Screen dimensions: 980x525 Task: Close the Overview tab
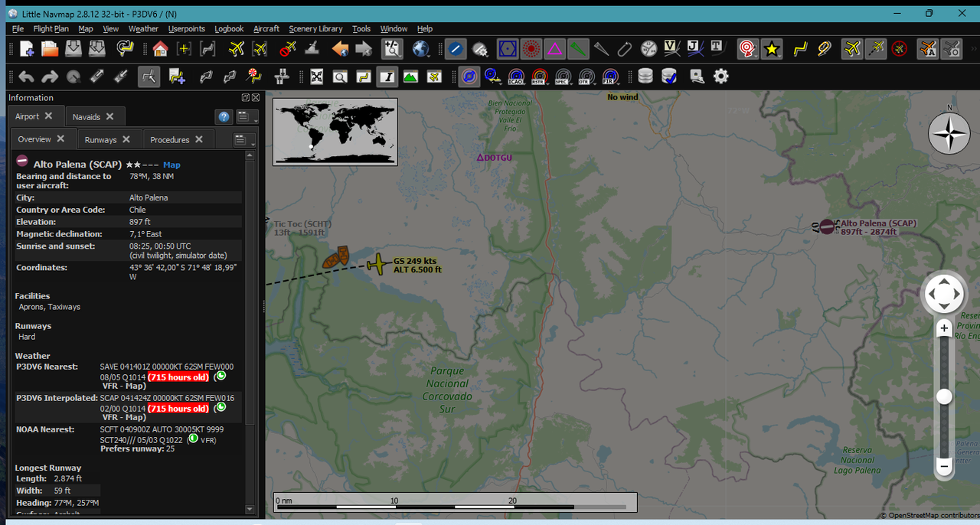pos(60,139)
